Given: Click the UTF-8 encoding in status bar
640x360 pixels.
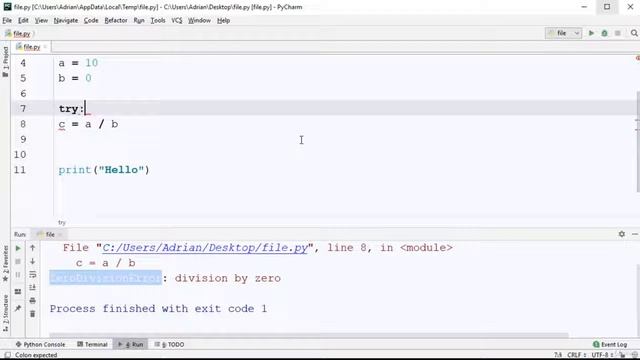Looking at the screenshot, I should (602, 355).
